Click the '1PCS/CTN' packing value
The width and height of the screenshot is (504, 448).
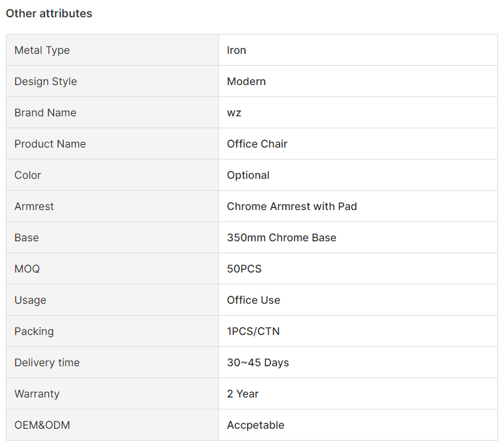249,331
